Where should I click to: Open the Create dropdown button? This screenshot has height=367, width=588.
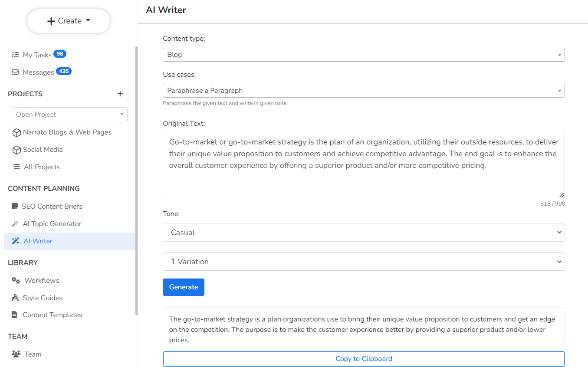point(69,21)
